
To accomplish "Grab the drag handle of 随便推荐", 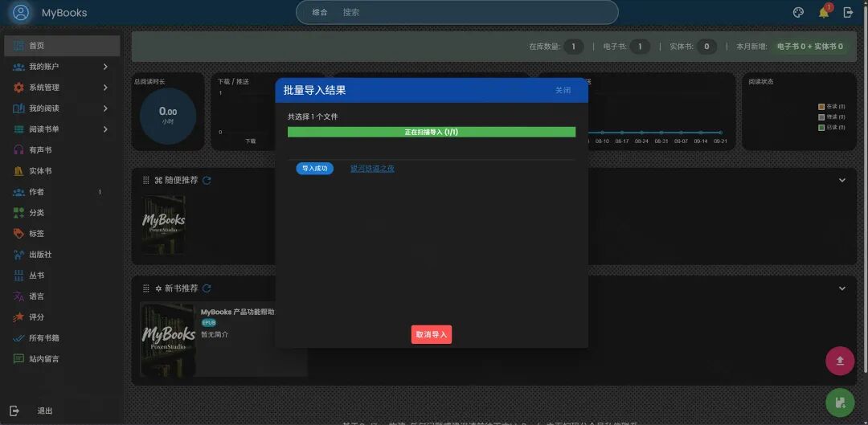I will [146, 180].
